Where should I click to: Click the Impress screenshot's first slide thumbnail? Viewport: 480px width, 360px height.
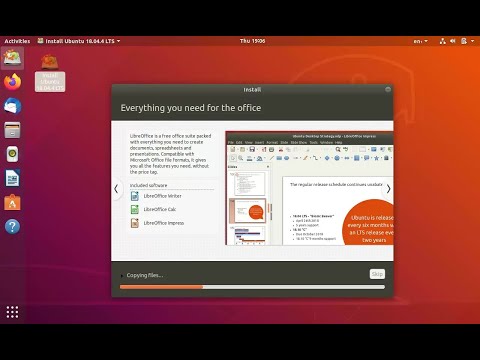click(x=250, y=184)
